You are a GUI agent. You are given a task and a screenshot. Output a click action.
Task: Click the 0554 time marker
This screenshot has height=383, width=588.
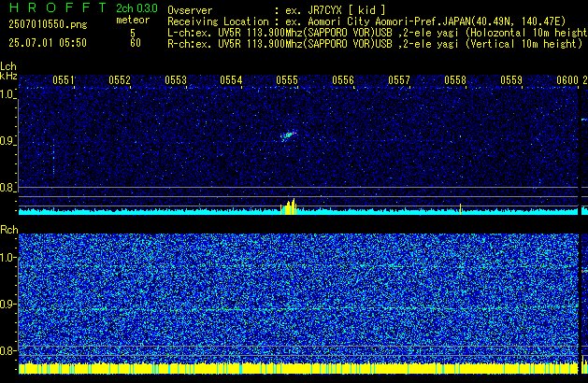coord(231,80)
